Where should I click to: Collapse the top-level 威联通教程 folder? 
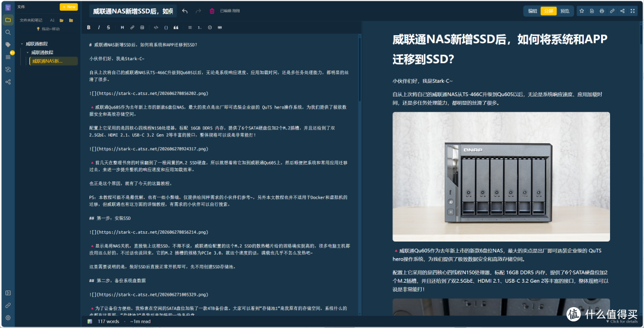pyautogui.click(x=22, y=44)
